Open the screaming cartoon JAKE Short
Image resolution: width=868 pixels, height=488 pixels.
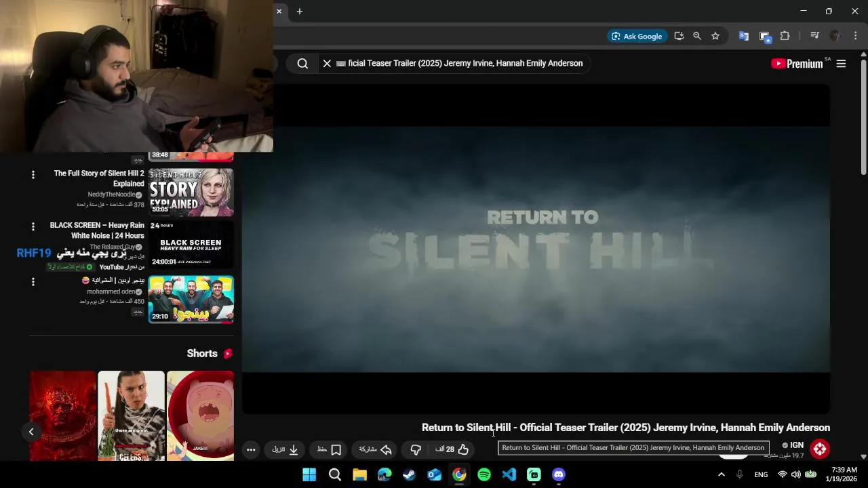(201, 415)
